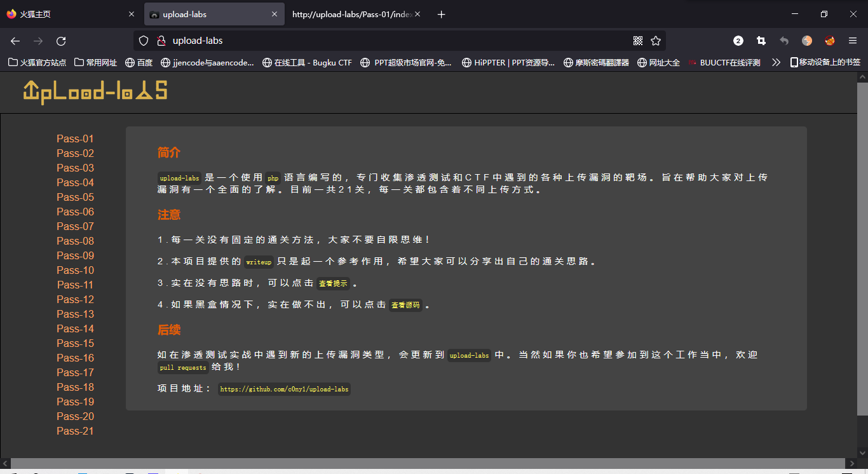Open Pass-04 in the sidebar

(x=75, y=182)
